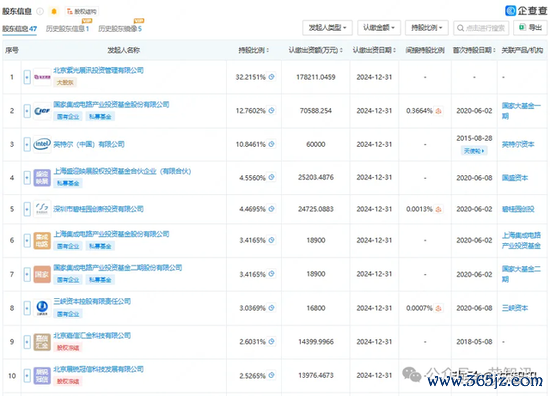Expand row 6 上海集成电路产业投资基金 details

tap(27, 240)
